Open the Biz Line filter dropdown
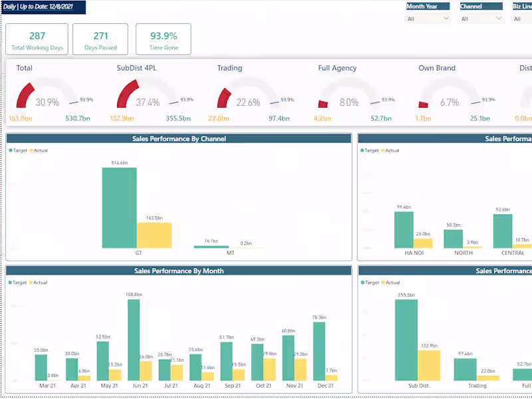532x399 pixels. tap(522, 19)
